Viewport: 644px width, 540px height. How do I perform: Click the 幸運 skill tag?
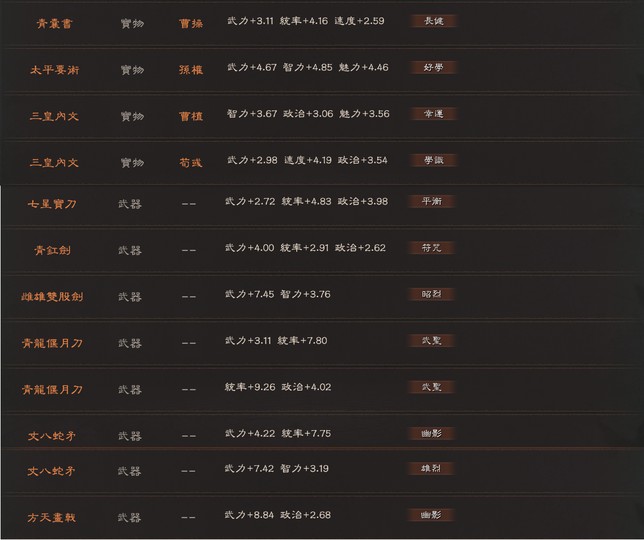(x=433, y=114)
